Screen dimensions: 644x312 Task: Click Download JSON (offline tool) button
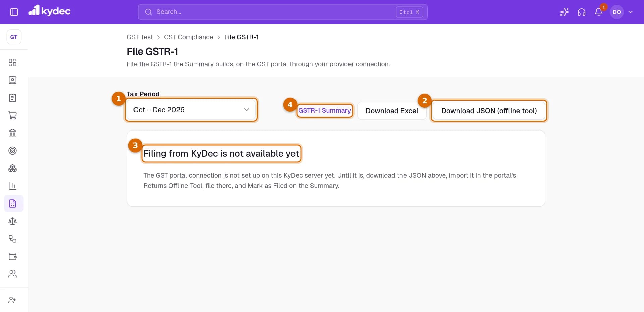[x=489, y=111]
